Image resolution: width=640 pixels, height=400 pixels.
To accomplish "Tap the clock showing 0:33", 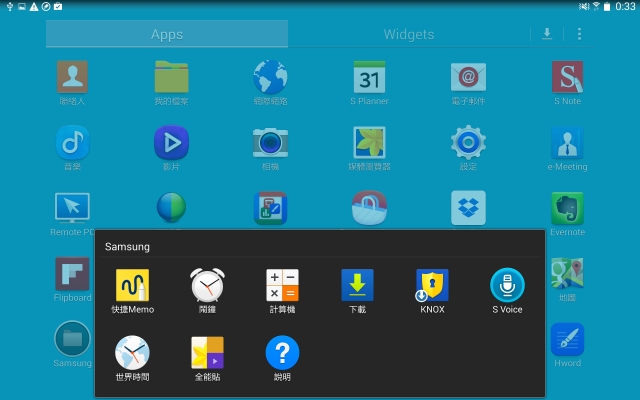I will (x=625, y=7).
